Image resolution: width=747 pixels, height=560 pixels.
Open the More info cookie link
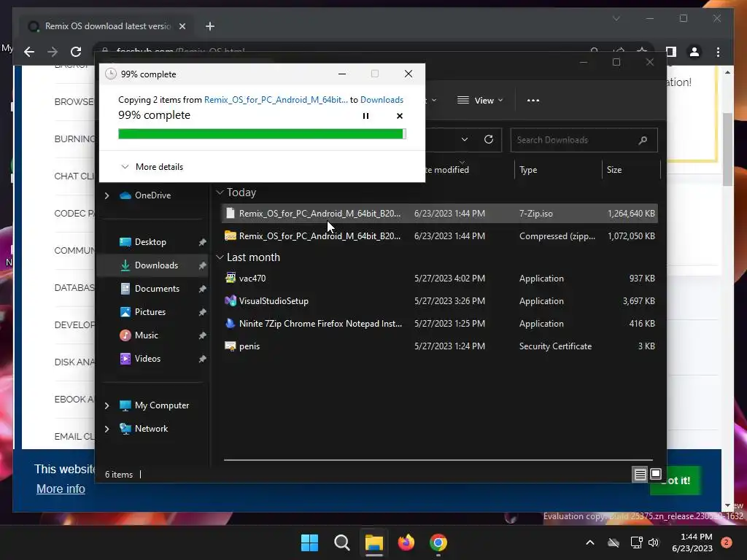pos(61,489)
